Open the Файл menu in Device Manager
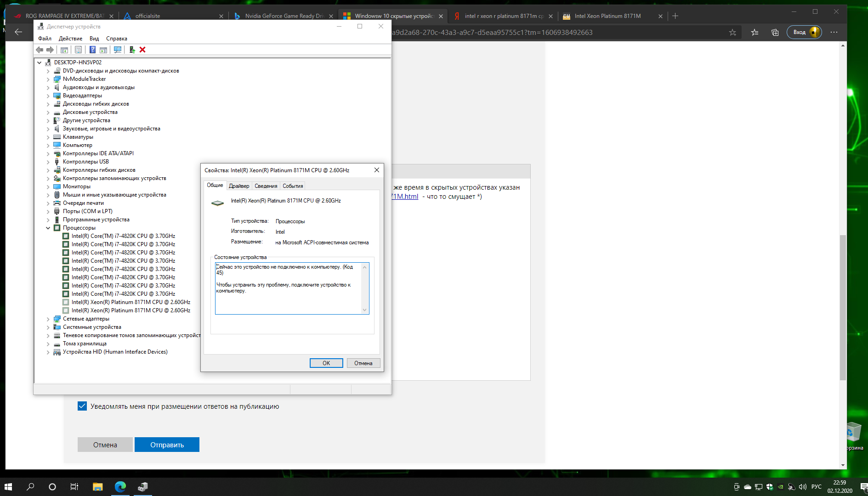This screenshot has height=496, width=868. click(x=45, y=39)
